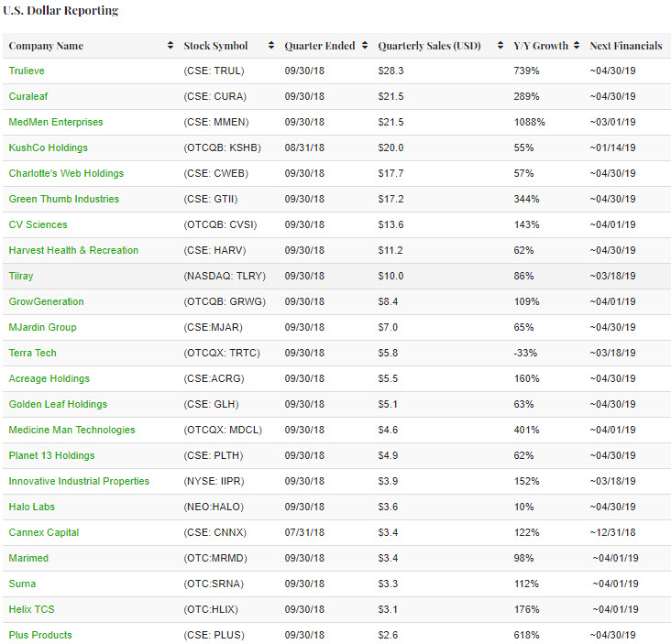Click MedMen Enterprises link
Screen dimensions: 671x644
pos(56,122)
